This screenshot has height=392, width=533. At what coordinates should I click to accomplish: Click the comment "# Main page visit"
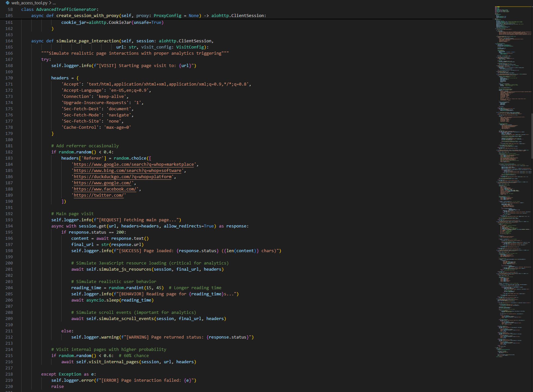coord(72,214)
